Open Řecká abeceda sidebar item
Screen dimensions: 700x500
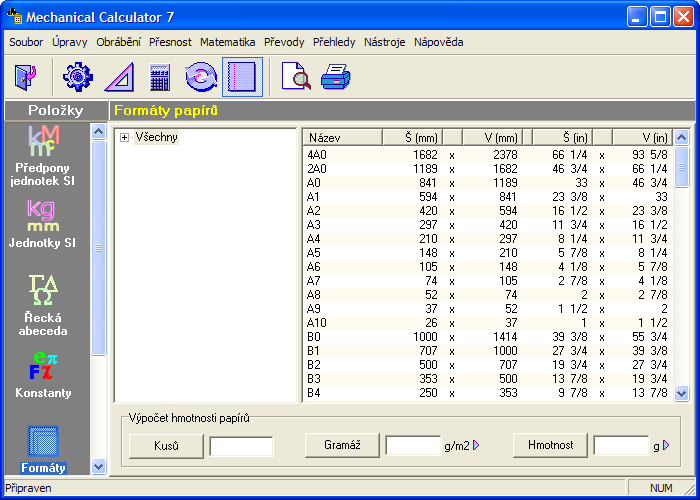click(43, 306)
